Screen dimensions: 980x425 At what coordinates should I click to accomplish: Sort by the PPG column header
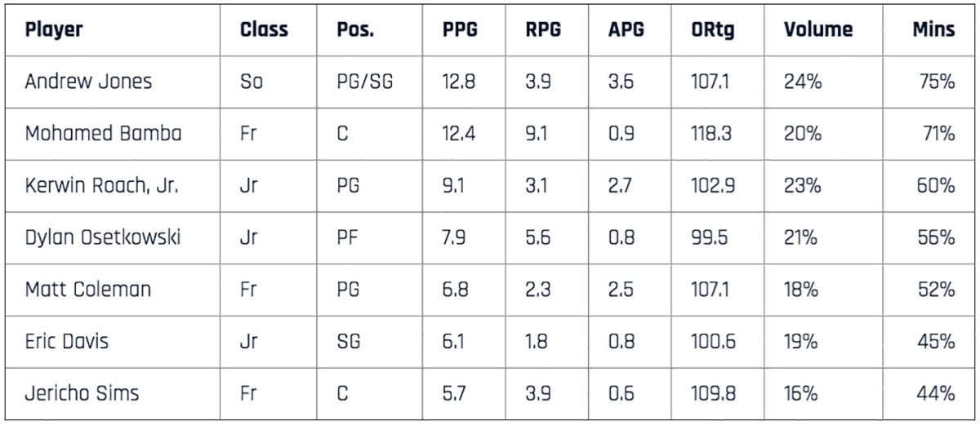460,30
